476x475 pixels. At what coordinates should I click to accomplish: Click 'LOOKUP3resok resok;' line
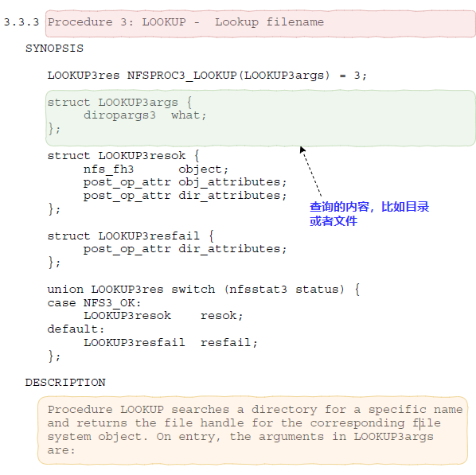click(163, 316)
